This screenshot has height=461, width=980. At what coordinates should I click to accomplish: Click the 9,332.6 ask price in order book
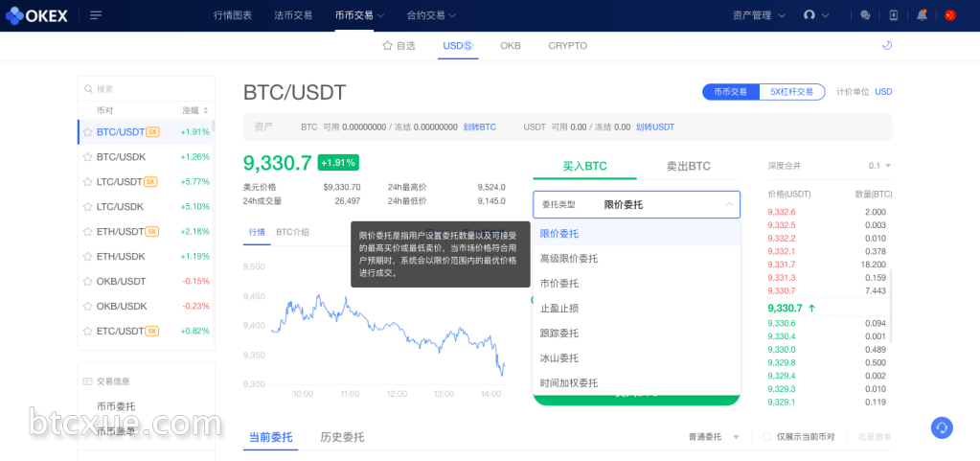coord(782,212)
